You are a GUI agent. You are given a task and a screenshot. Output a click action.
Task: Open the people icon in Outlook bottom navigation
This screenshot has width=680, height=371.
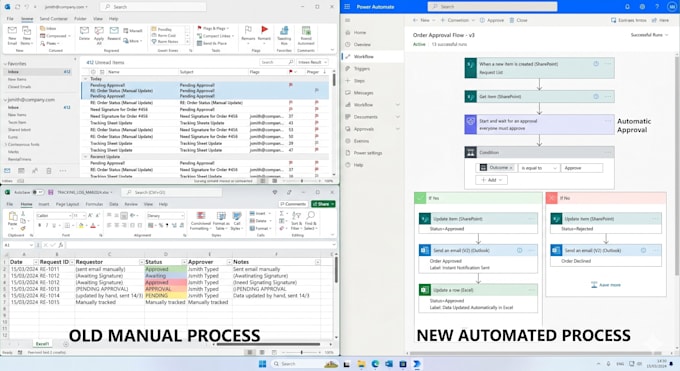(x=35, y=171)
